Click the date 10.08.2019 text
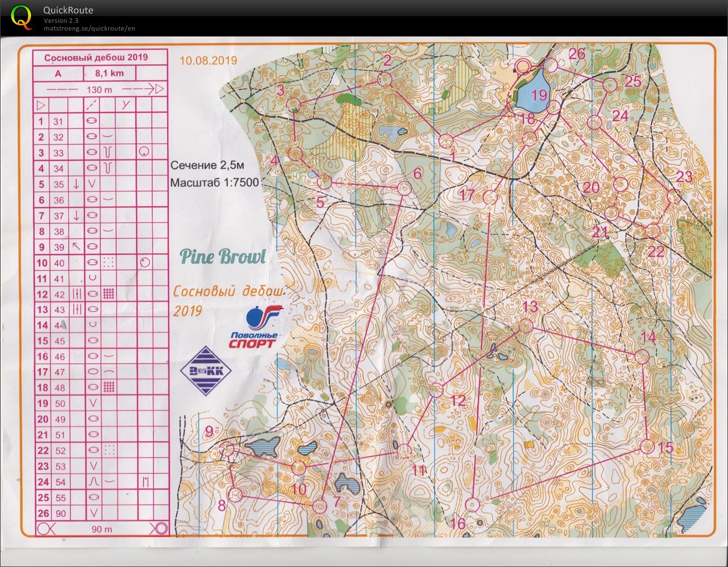 point(208,60)
